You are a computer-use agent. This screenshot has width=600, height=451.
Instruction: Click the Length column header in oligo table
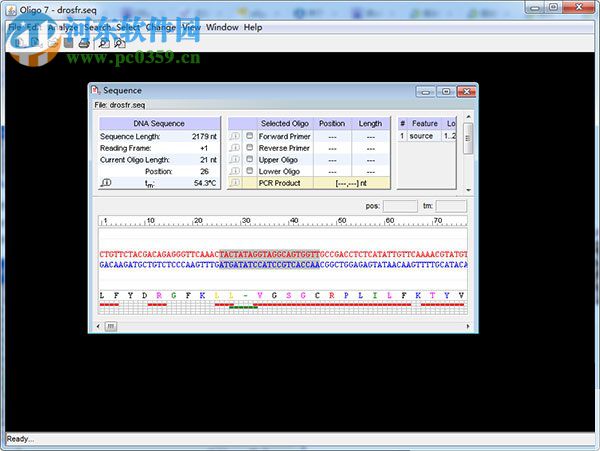[x=370, y=124]
